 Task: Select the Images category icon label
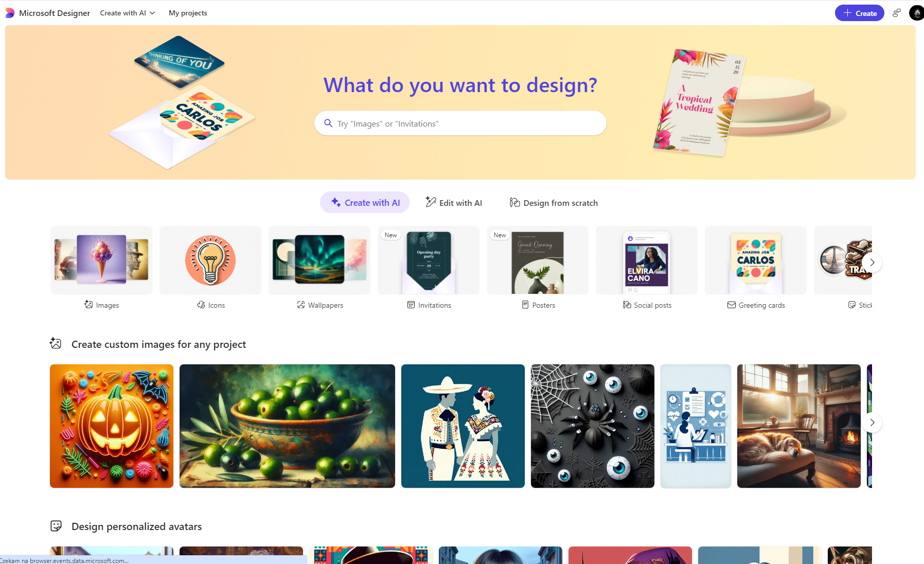tap(101, 305)
